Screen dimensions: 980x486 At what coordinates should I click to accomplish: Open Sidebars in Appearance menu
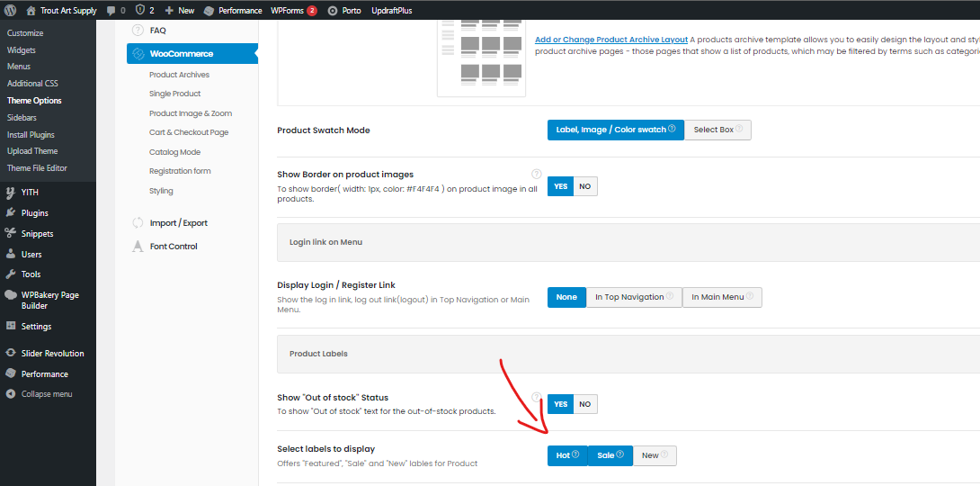[x=22, y=118]
